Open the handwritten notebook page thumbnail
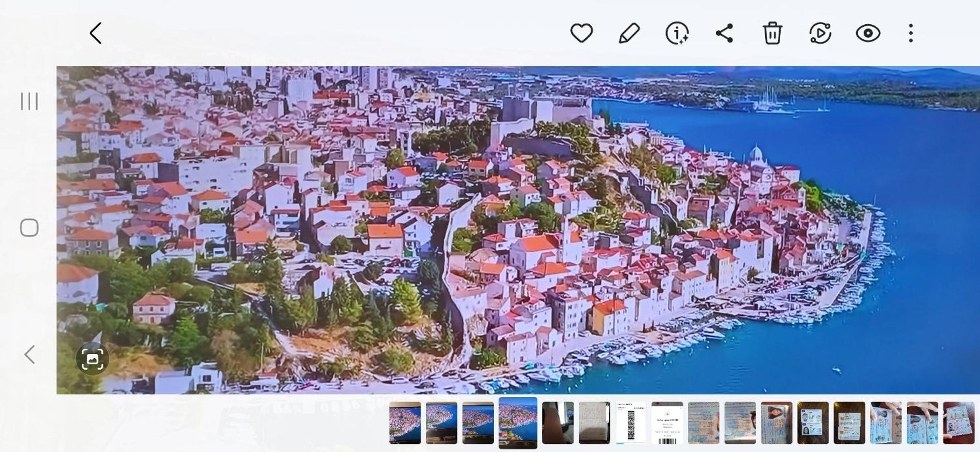Image resolution: width=980 pixels, height=452 pixels. click(594, 423)
